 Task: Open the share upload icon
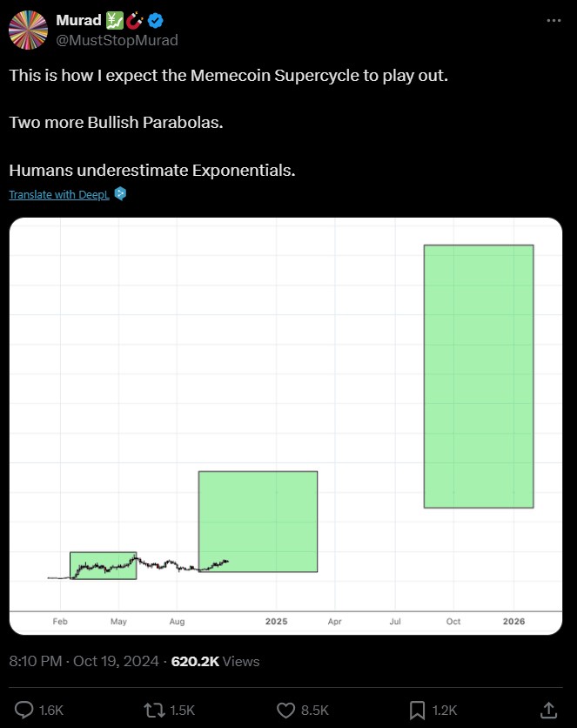pos(548,710)
